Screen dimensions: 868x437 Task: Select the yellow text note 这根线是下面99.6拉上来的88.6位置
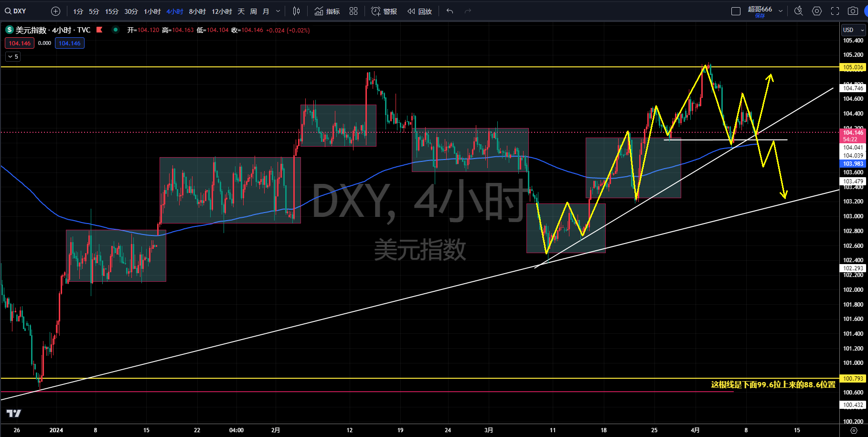tap(773, 384)
